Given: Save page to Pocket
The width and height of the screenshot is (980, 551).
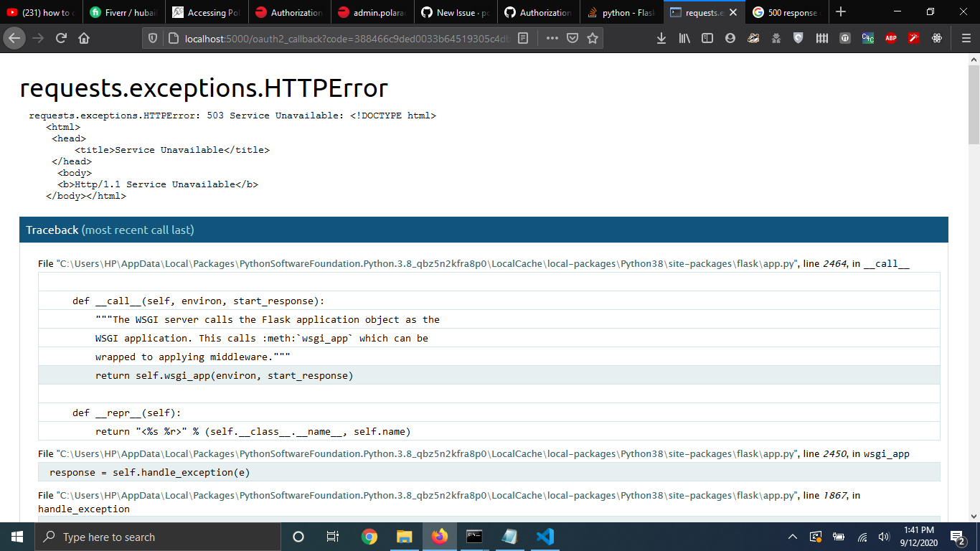Looking at the screenshot, I should [x=573, y=39].
